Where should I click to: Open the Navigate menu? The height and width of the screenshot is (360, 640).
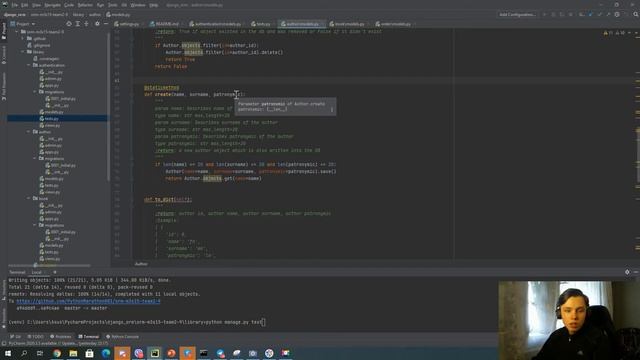(x=52, y=5)
